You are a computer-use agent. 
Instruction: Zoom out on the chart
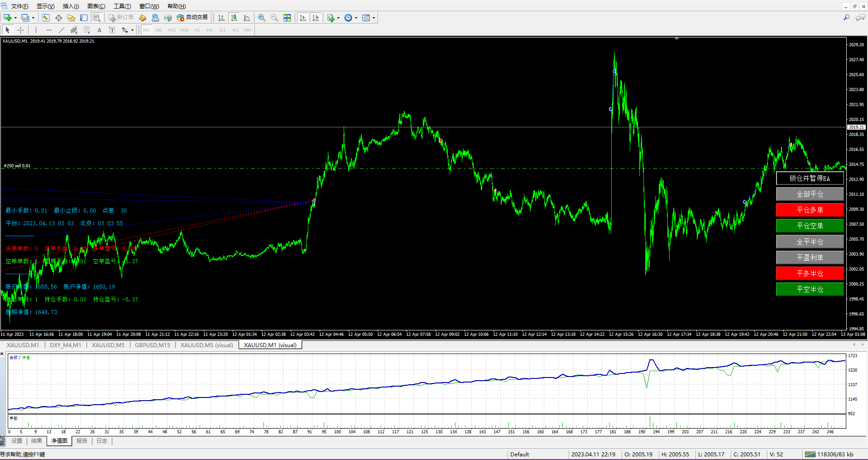(x=274, y=18)
